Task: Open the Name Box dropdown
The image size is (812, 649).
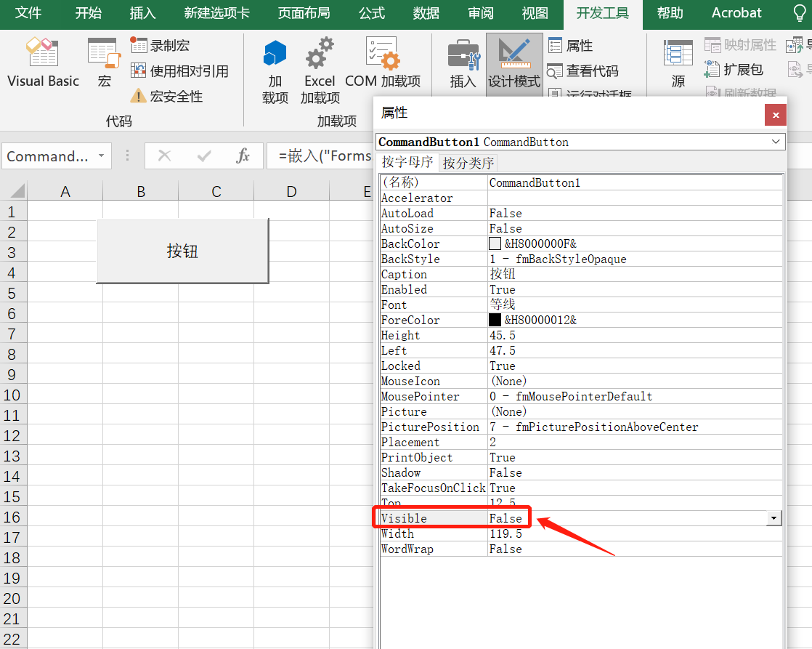Action: pos(102,156)
